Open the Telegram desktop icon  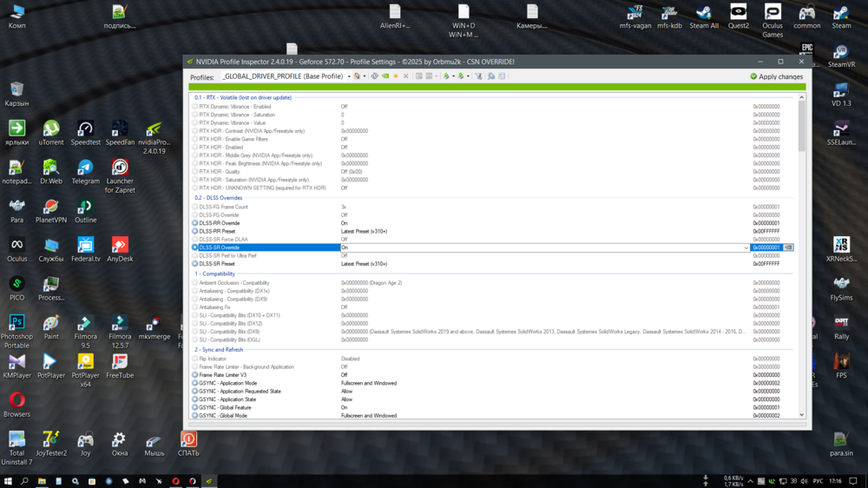(85, 172)
